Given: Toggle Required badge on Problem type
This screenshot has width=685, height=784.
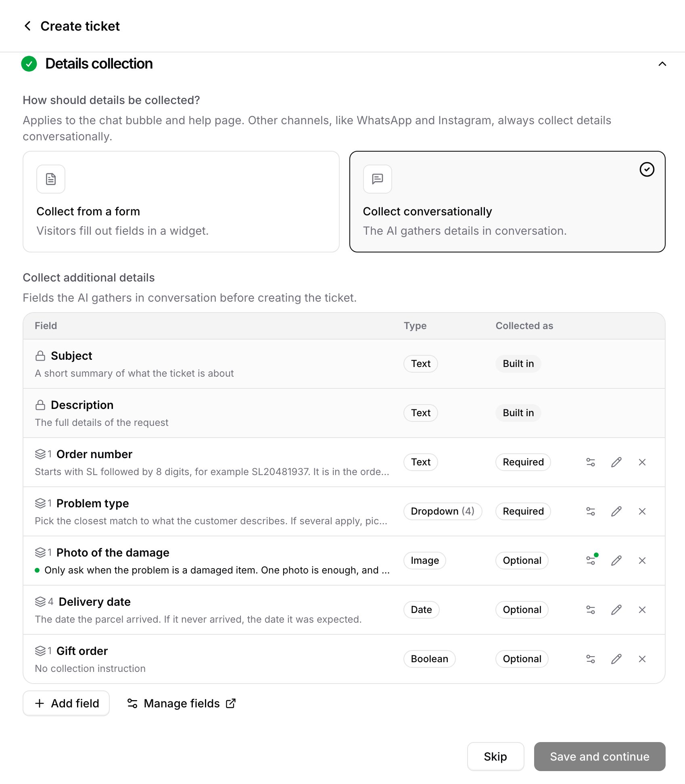Looking at the screenshot, I should [x=523, y=511].
